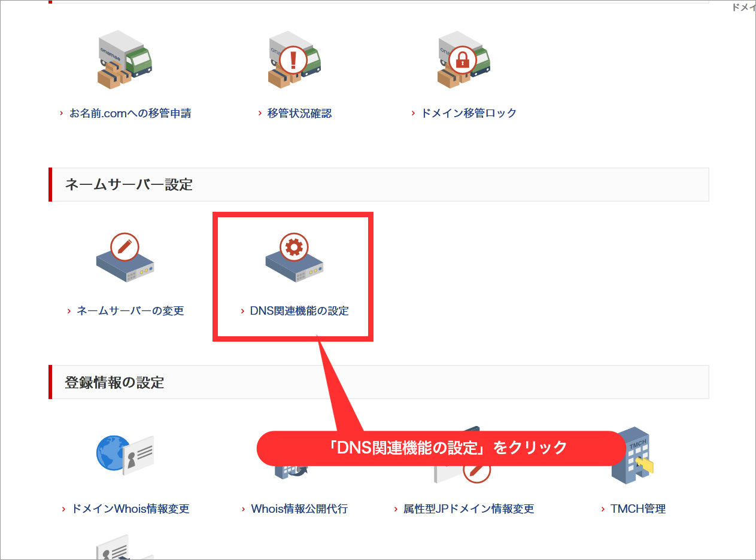Viewport: 756px width, 560px height.
Task: Click the server with gear icon
Action: click(294, 258)
